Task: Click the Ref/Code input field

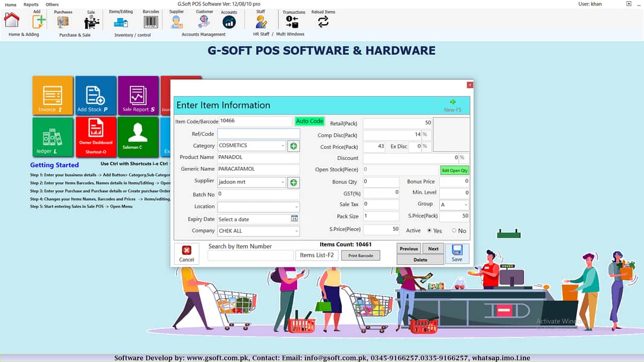Action: point(259,134)
